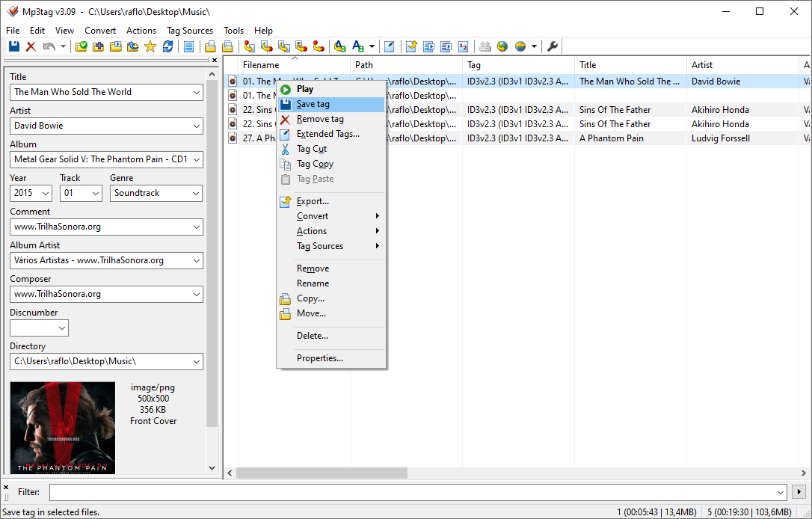Click the Artist column header

702,65
